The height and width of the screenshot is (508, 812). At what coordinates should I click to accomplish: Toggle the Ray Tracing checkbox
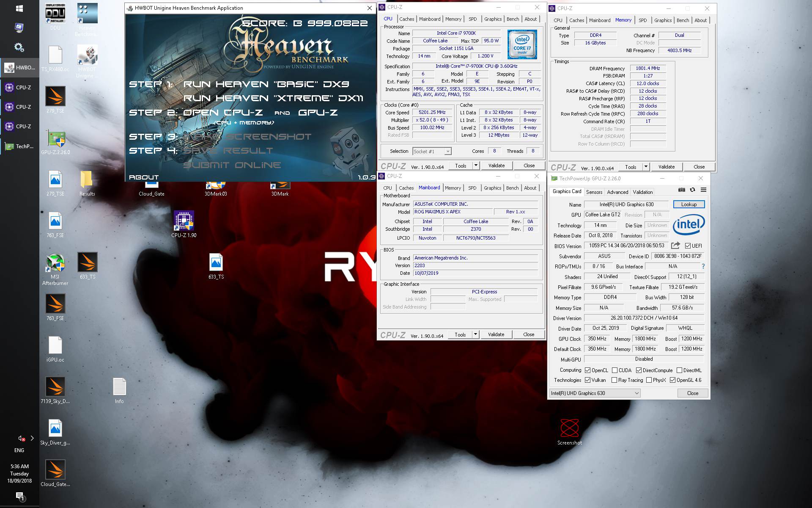(614, 380)
